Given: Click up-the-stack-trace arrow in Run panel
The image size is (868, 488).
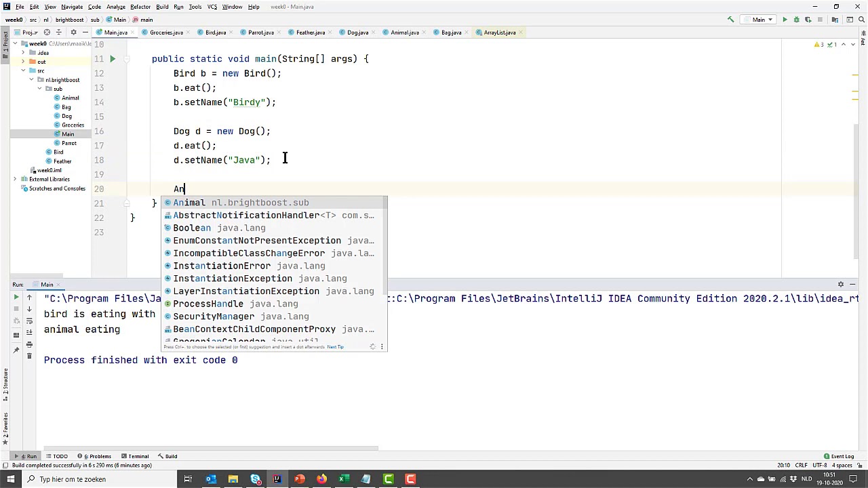Looking at the screenshot, I should point(29,298).
